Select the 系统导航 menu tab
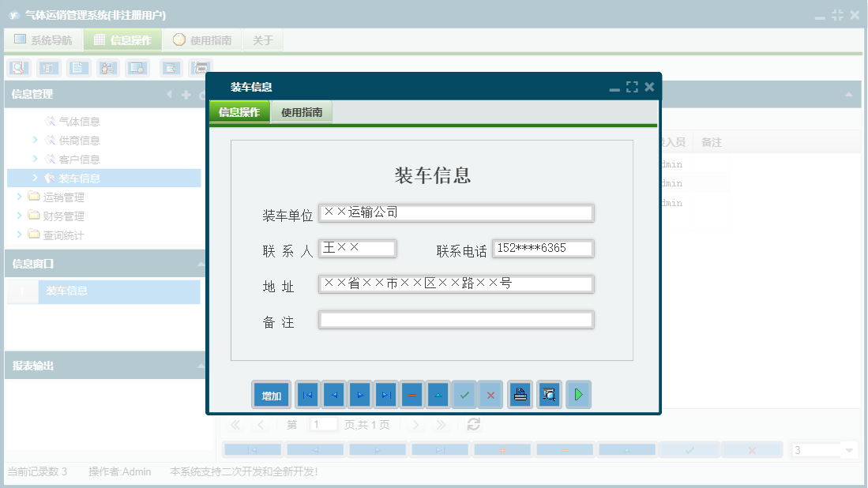868x488 pixels. click(x=43, y=39)
